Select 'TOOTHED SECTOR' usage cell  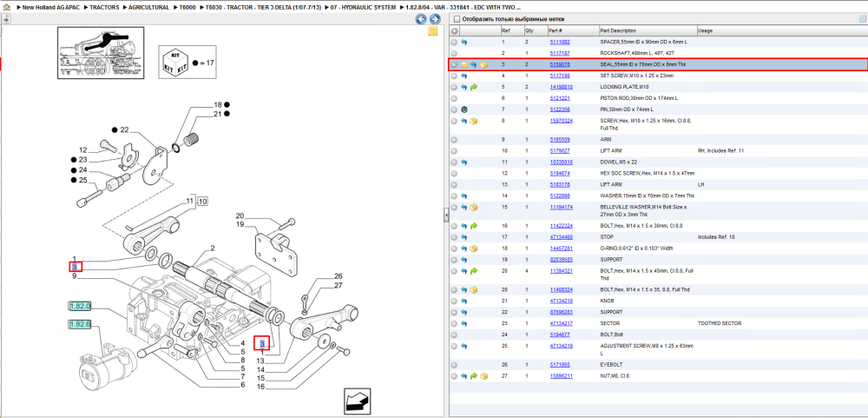(x=719, y=323)
